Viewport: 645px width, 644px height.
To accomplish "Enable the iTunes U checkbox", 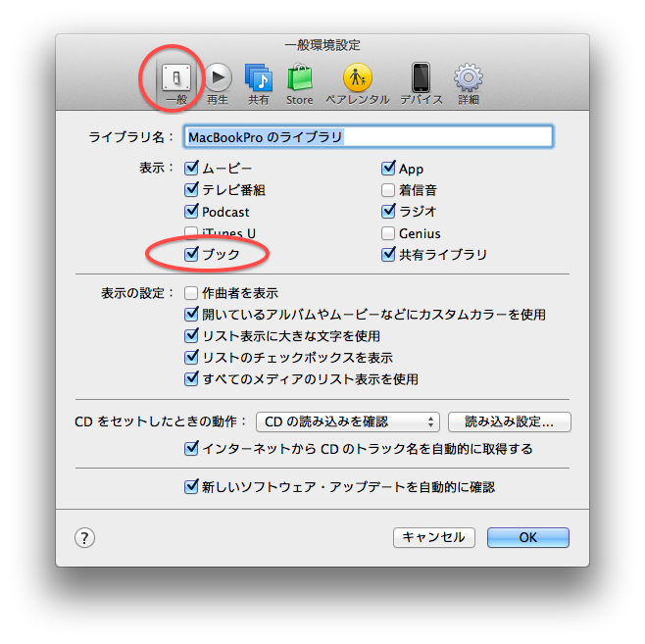I will 191,233.
